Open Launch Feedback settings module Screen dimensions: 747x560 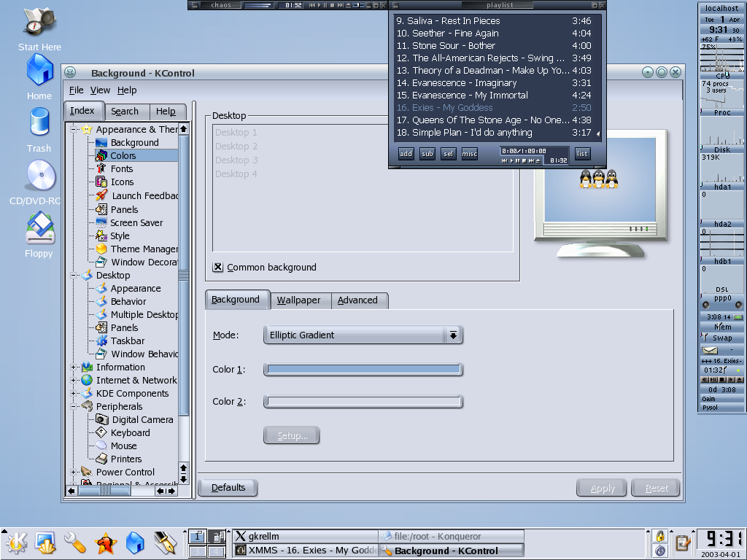click(145, 195)
